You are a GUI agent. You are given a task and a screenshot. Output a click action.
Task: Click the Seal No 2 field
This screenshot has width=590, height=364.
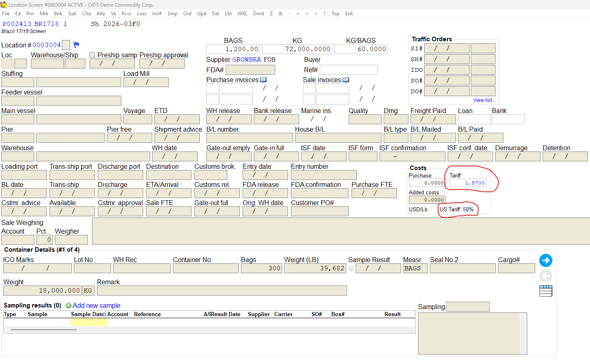(463, 268)
